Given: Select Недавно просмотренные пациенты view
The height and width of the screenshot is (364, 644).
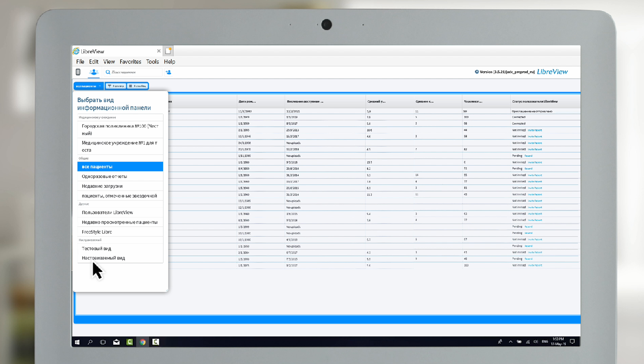Looking at the screenshot, I should (x=120, y=222).
